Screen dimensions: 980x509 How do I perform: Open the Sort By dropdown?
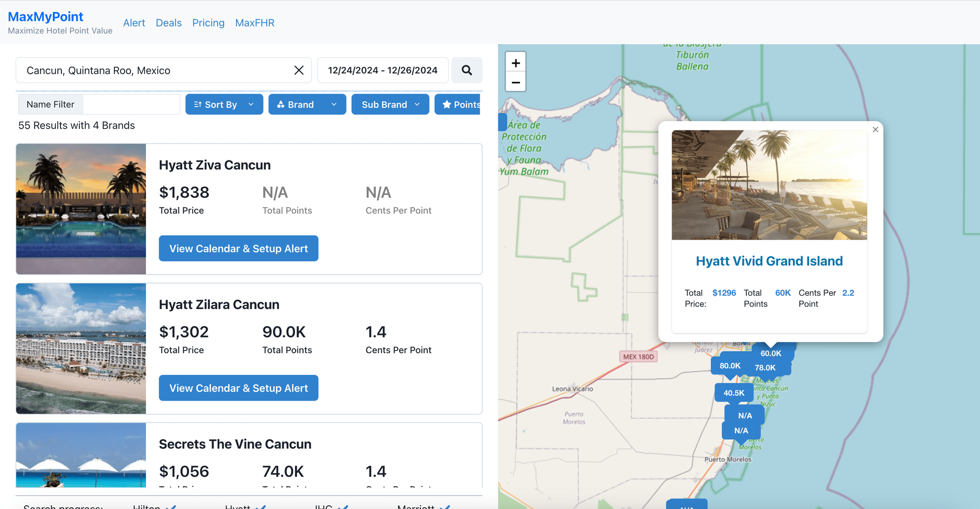[224, 104]
